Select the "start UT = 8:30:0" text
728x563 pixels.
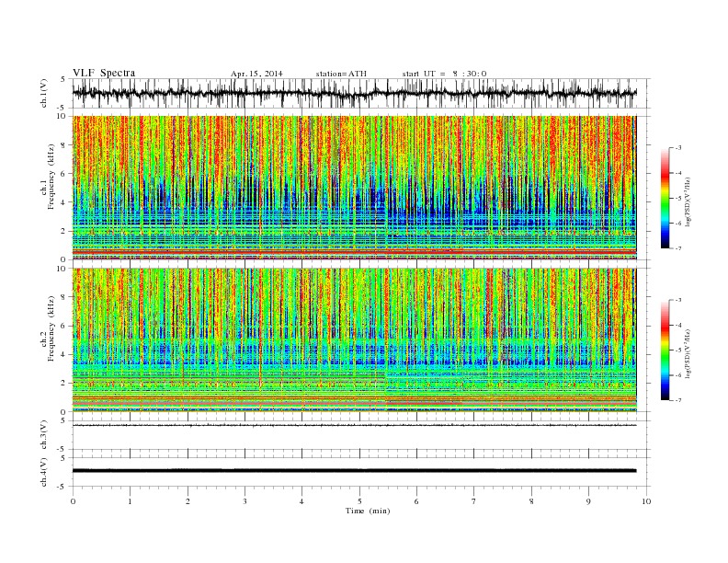(444, 74)
